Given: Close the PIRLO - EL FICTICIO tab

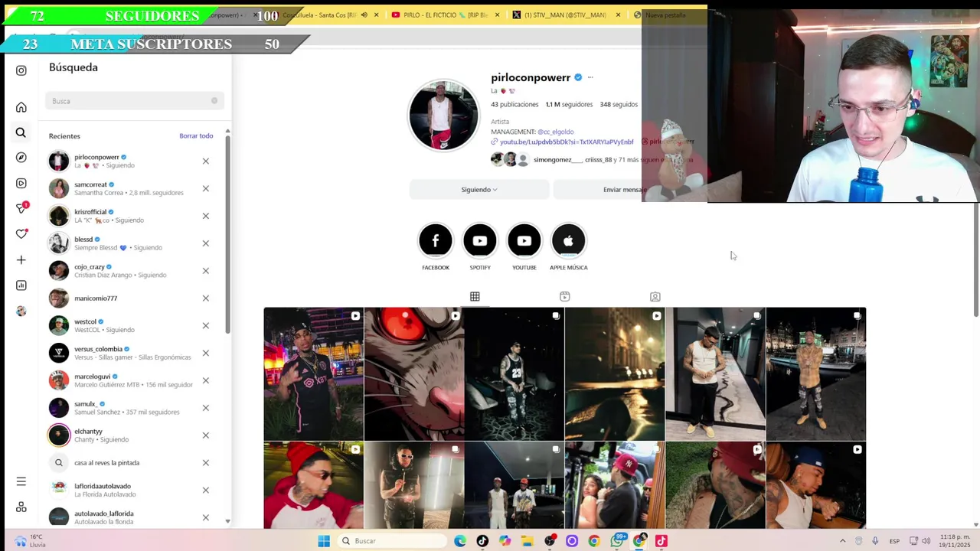Looking at the screenshot, I should [x=498, y=15].
